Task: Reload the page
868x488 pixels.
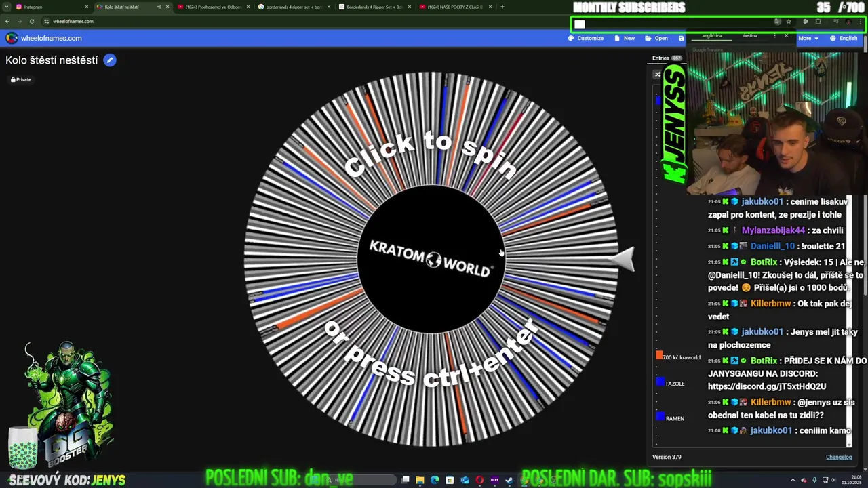Action: coord(31,21)
